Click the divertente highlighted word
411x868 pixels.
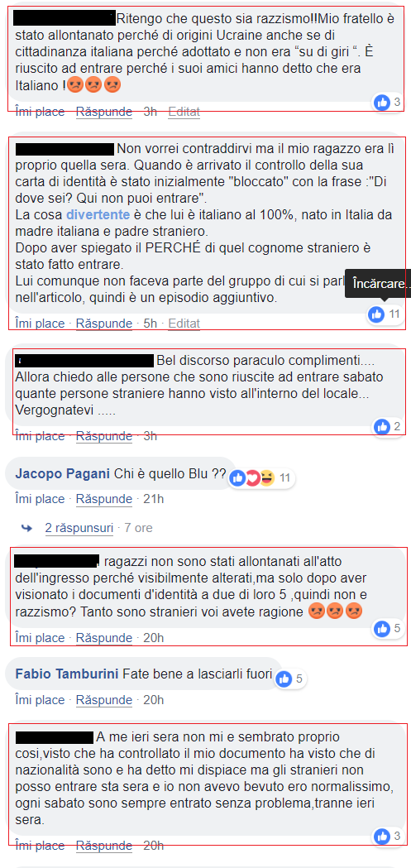click(98, 215)
